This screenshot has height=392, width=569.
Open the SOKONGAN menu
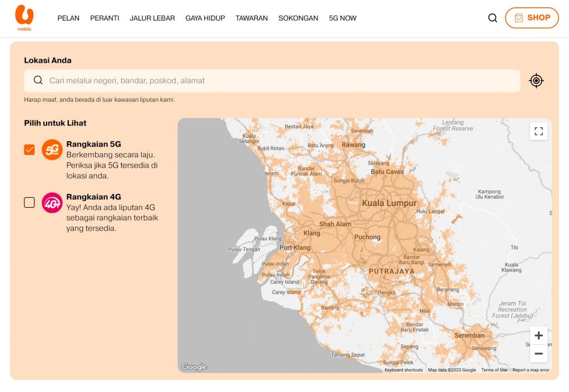tap(298, 18)
